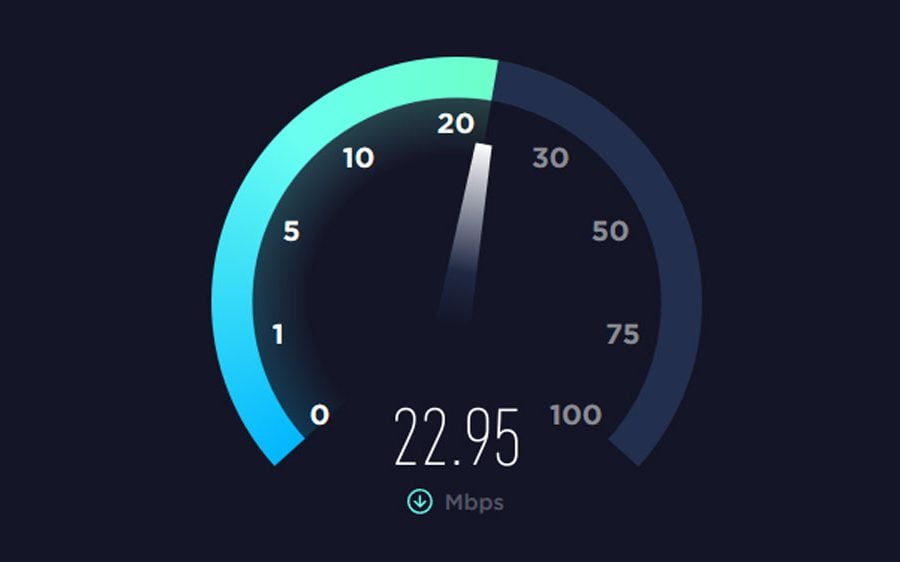
Task: Click the 22.95 speed readout
Action: pyautogui.click(x=456, y=437)
